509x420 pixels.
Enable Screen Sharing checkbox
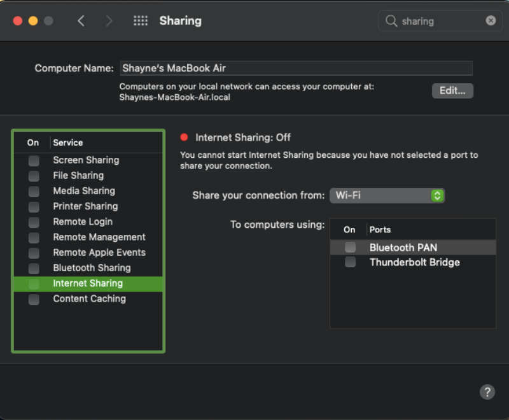32,160
